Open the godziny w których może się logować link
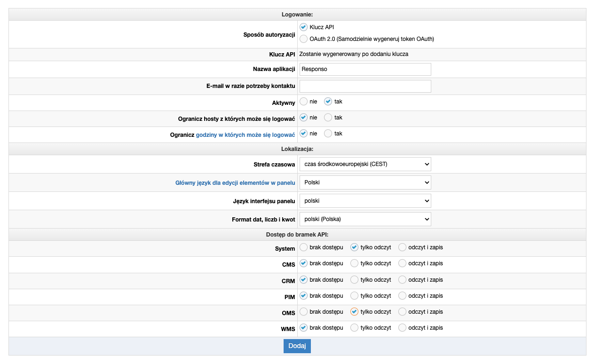 tap(245, 135)
